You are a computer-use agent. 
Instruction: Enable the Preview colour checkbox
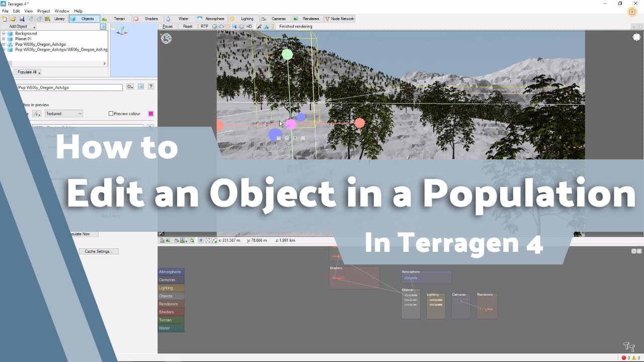click(x=111, y=114)
